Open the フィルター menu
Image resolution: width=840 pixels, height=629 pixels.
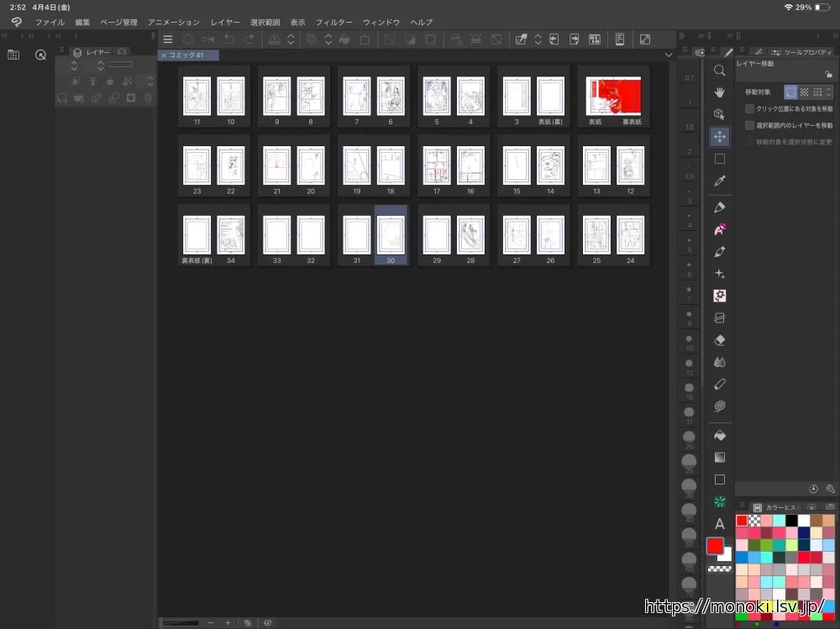[333, 22]
